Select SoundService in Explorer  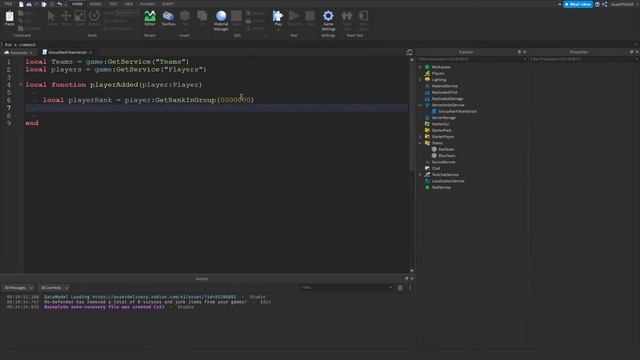(443, 162)
